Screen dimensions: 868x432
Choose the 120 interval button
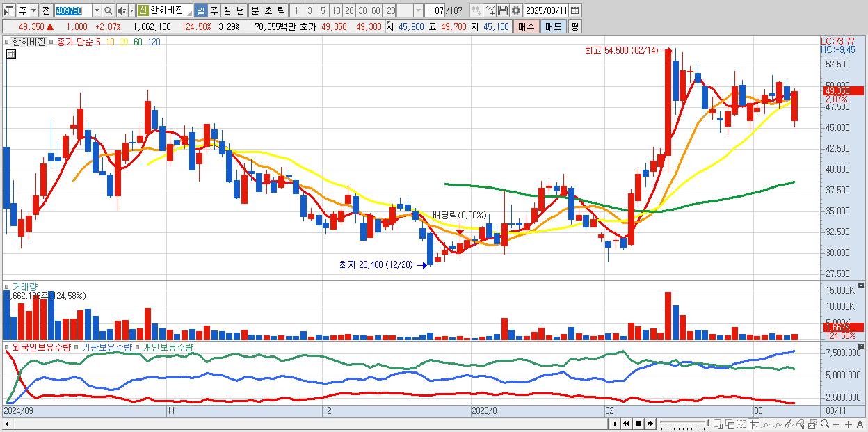(x=389, y=10)
